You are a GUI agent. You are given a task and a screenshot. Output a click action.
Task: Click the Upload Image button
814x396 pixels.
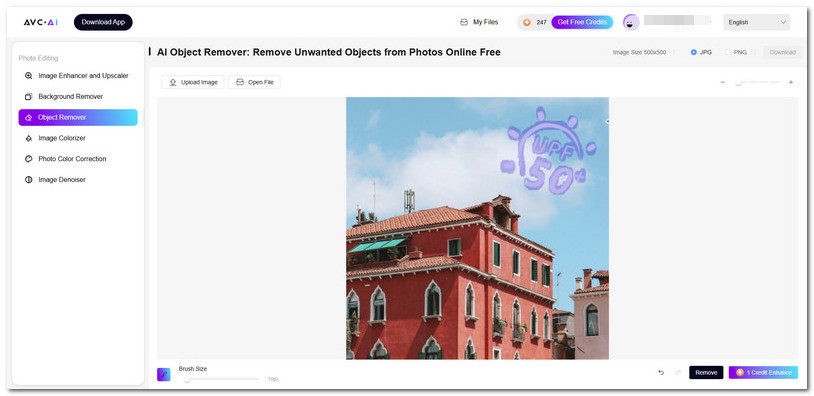[x=193, y=82]
